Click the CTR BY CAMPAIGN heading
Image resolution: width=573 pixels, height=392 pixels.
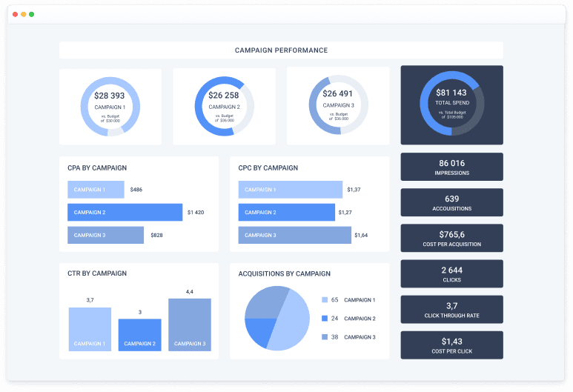click(97, 273)
